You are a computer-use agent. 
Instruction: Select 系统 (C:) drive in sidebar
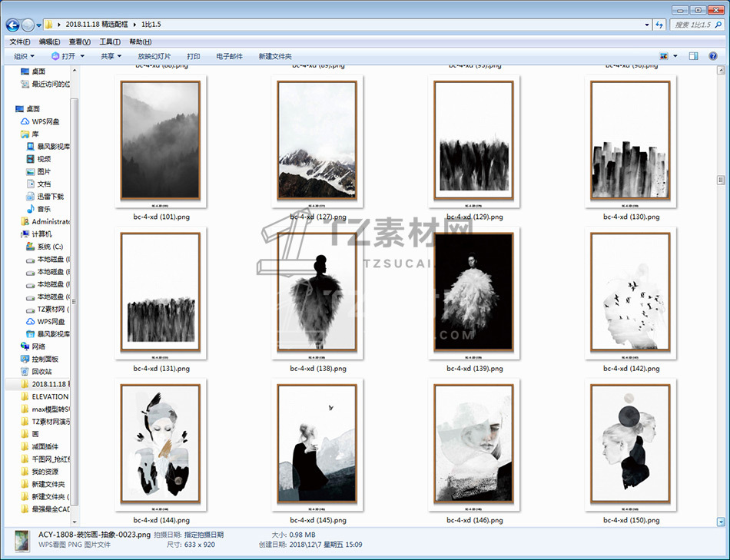coord(49,247)
